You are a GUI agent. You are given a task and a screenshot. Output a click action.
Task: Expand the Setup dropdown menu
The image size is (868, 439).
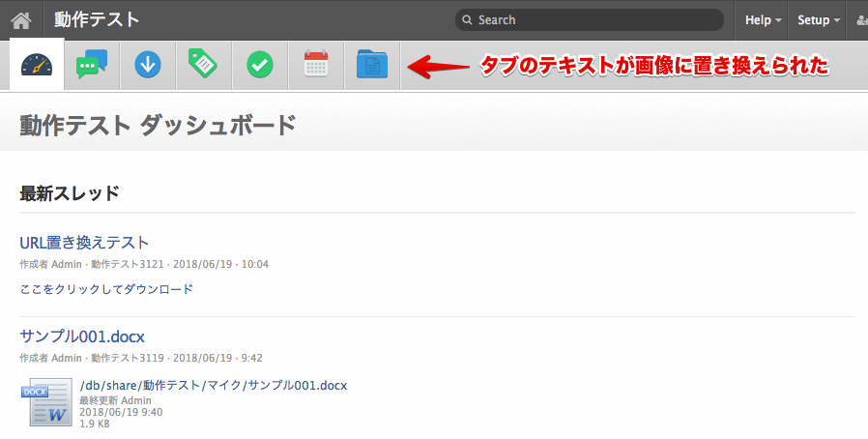coord(818,20)
